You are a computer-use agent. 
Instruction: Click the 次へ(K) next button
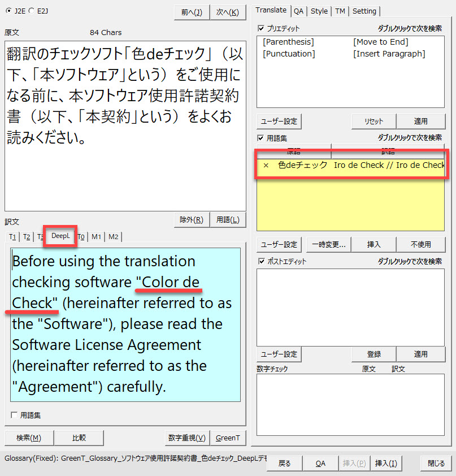coord(227,12)
